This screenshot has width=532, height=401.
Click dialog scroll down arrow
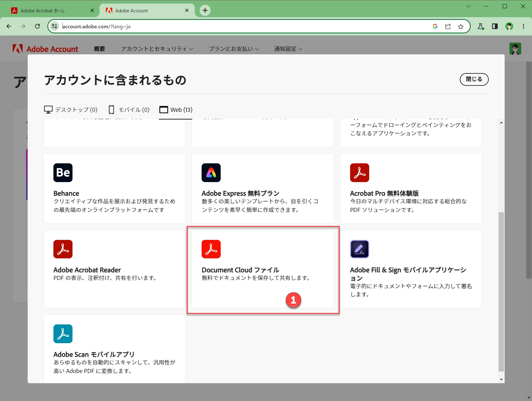pyautogui.click(x=501, y=379)
